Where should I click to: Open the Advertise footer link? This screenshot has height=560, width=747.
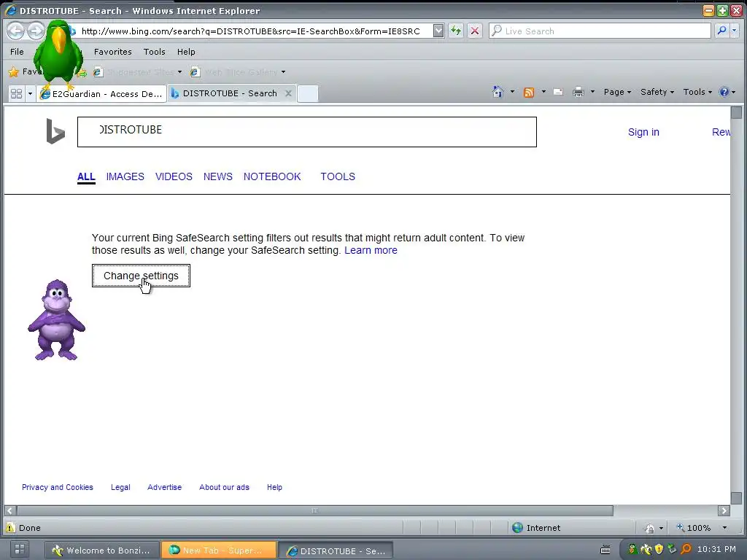point(164,487)
